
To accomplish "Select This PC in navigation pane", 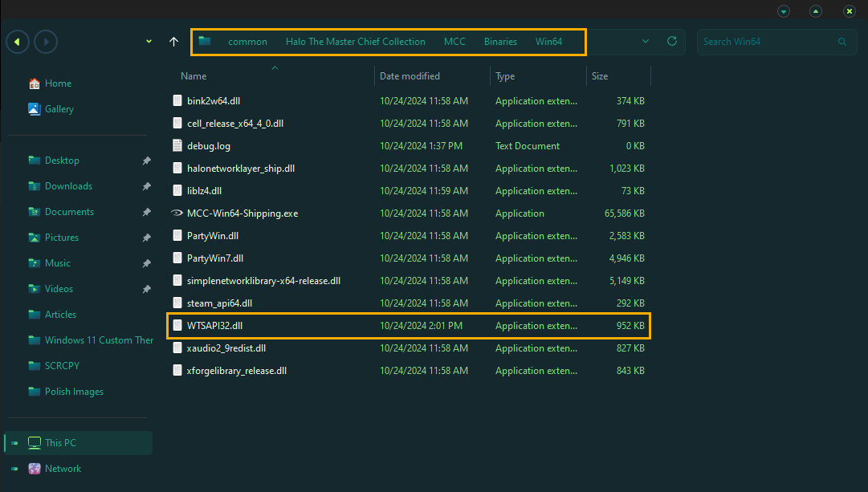I will tap(78, 443).
